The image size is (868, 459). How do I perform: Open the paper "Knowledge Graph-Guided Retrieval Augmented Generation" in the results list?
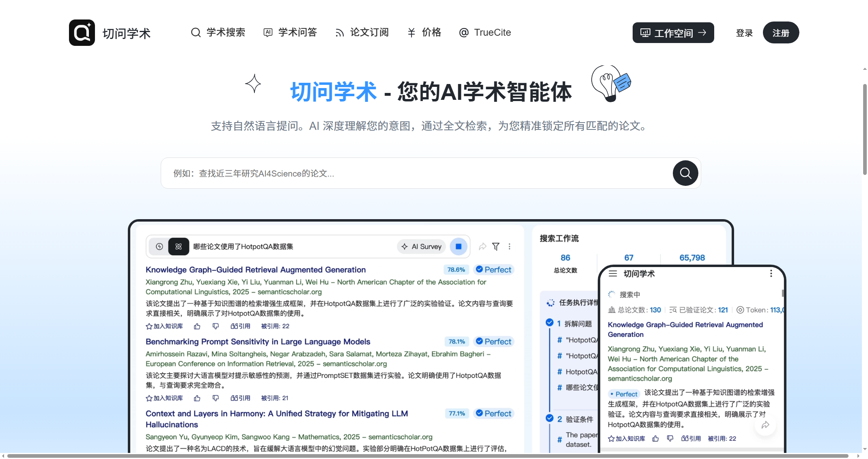point(256,269)
